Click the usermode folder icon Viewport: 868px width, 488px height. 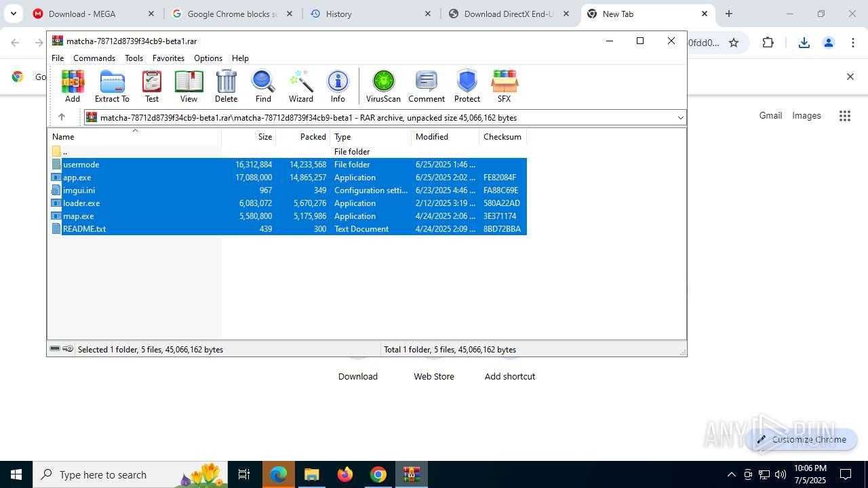coord(56,165)
